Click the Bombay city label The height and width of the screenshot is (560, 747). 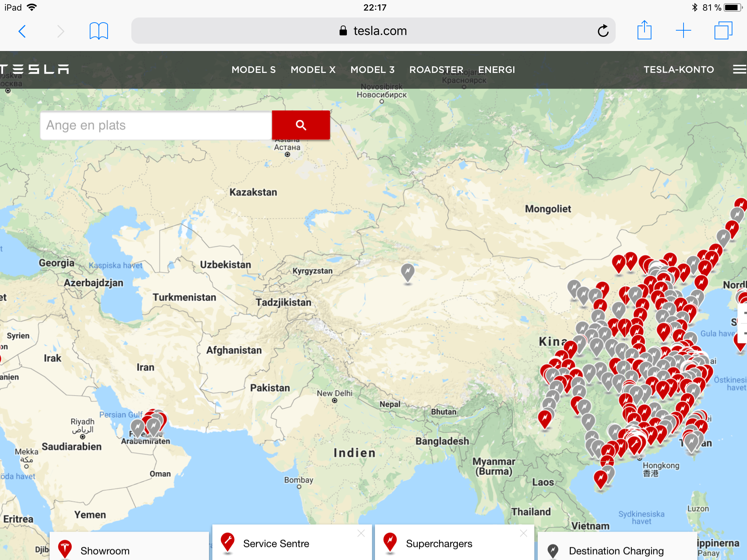(x=299, y=480)
